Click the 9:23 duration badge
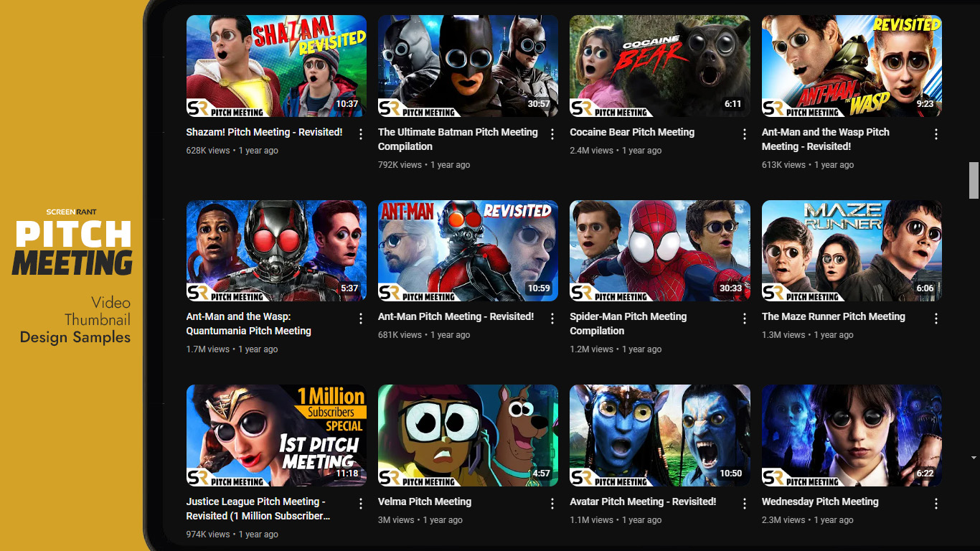The width and height of the screenshot is (980, 551). [925, 104]
